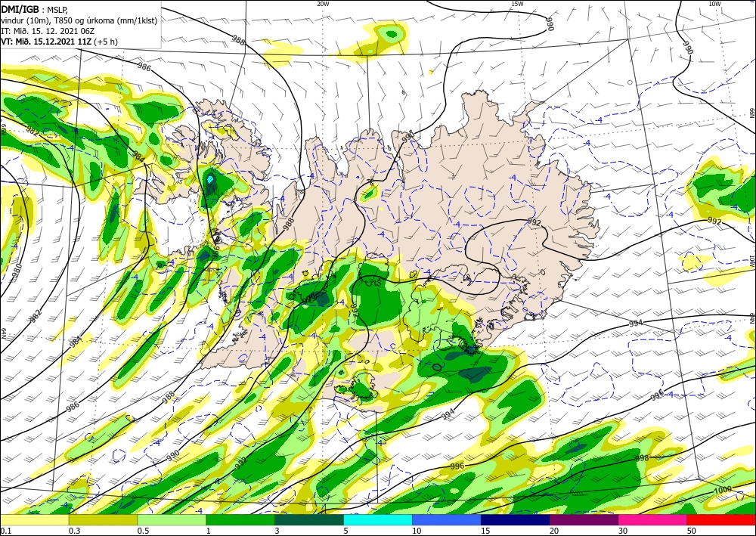Click the '0.1' legend scale value
Viewport: 756px width, 536px height.
(5, 531)
